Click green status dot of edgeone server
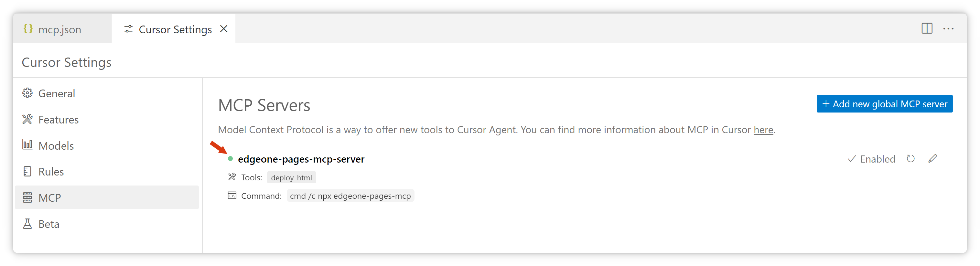The image size is (980, 266). tap(230, 159)
